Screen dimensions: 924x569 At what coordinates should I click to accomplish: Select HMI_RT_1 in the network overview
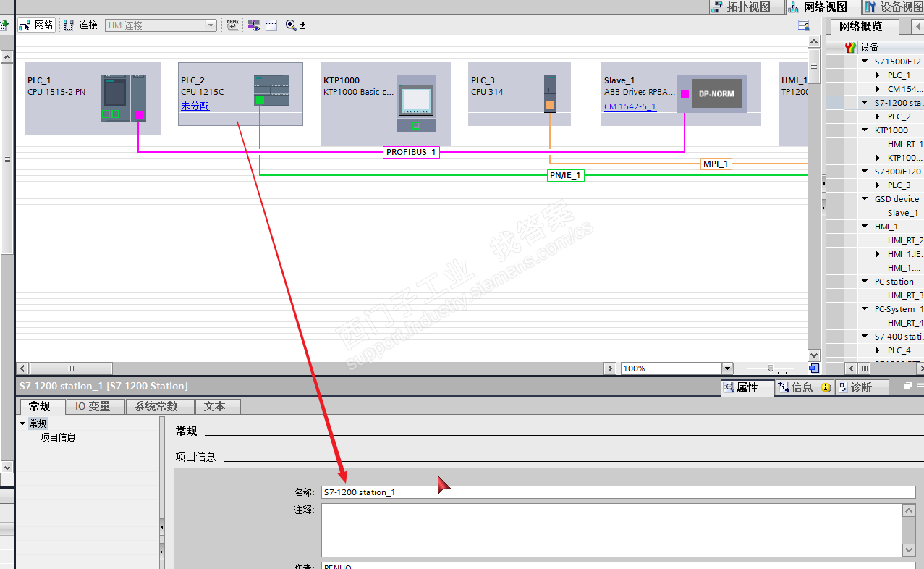click(905, 144)
